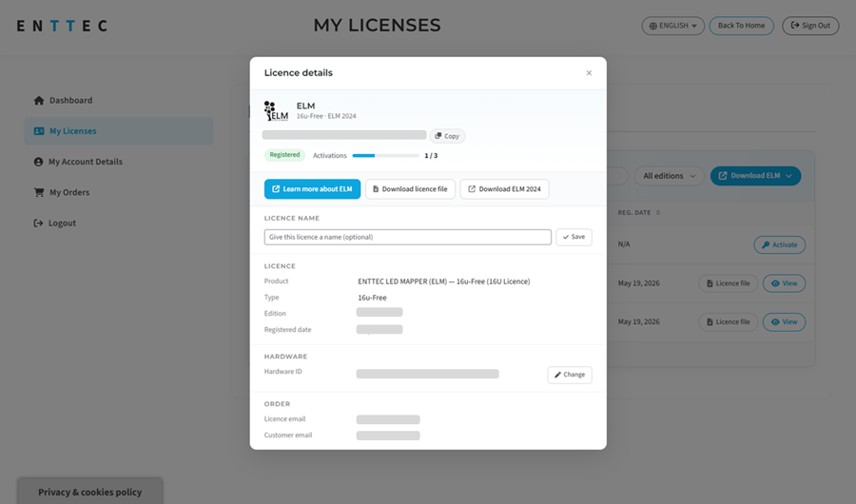This screenshot has height=504, width=856.
Task: Click Learn more about ELM button
Action: (x=312, y=189)
